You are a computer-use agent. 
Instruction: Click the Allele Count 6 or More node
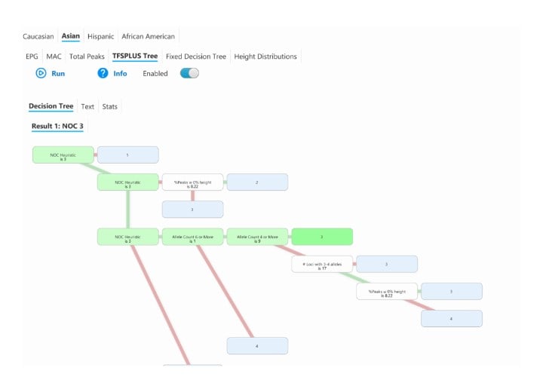[192, 237]
